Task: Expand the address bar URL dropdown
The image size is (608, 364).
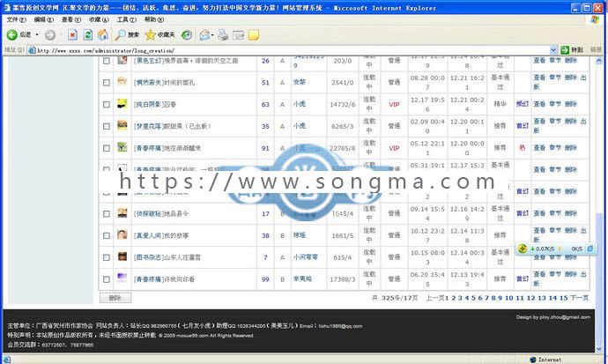Action: (553, 50)
